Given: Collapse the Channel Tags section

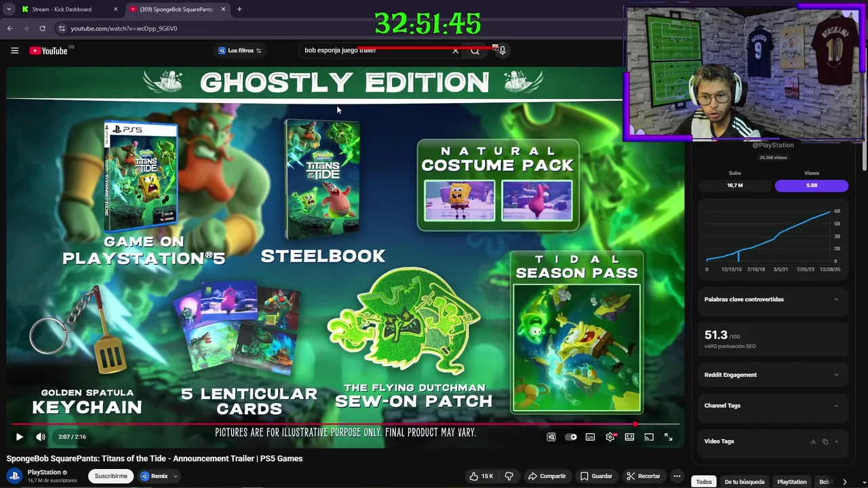Looking at the screenshot, I should pos(836,406).
